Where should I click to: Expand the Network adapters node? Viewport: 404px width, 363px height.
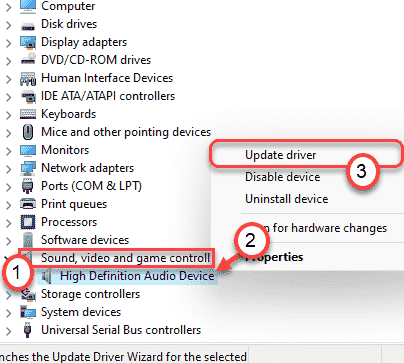[x=8, y=169]
